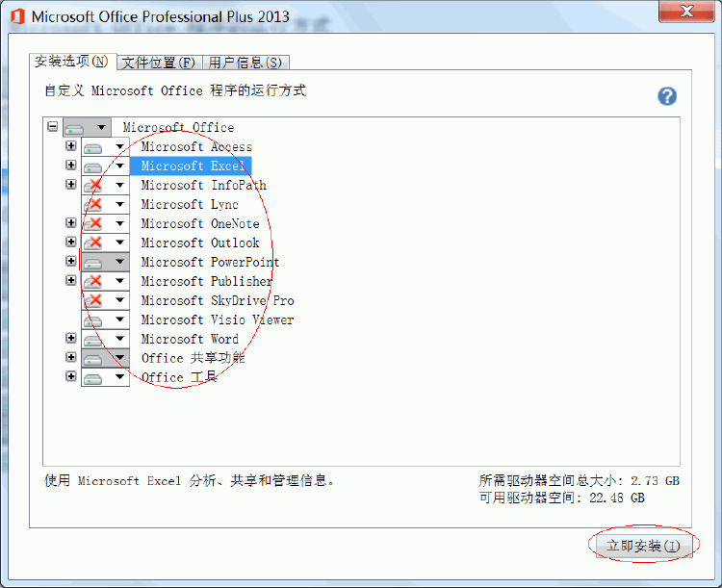Click the Office logo in the title bar
This screenshot has width=722, height=588.
click(17, 16)
